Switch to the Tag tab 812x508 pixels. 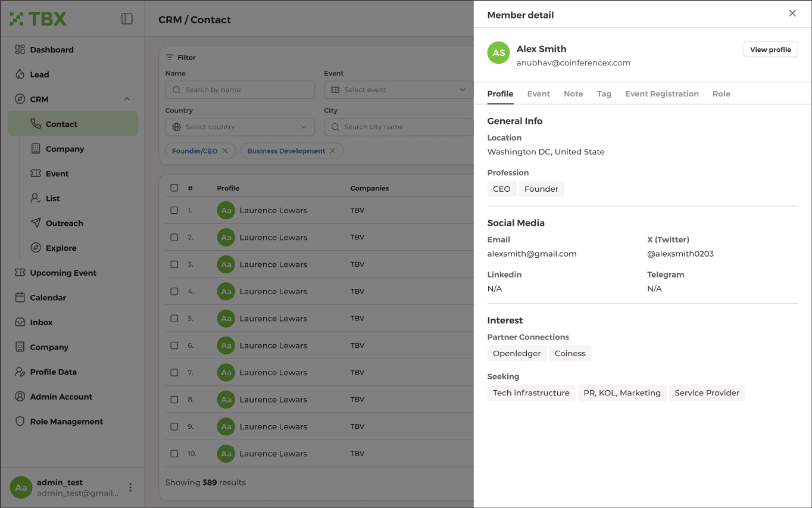pos(604,94)
